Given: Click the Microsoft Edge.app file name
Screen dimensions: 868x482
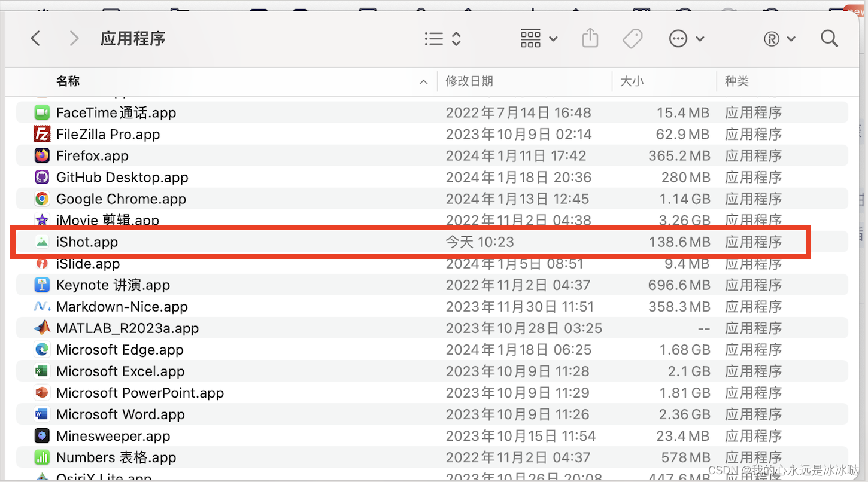Looking at the screenshot, I should [x=120, y=349].
